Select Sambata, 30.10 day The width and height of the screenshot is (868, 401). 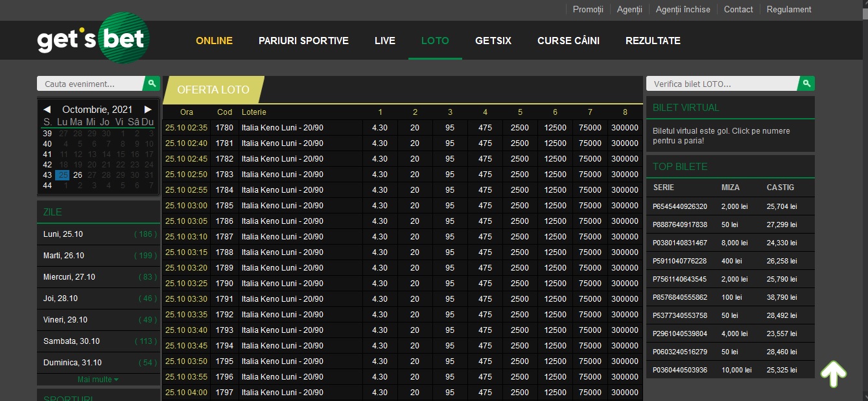click(99, 341)
